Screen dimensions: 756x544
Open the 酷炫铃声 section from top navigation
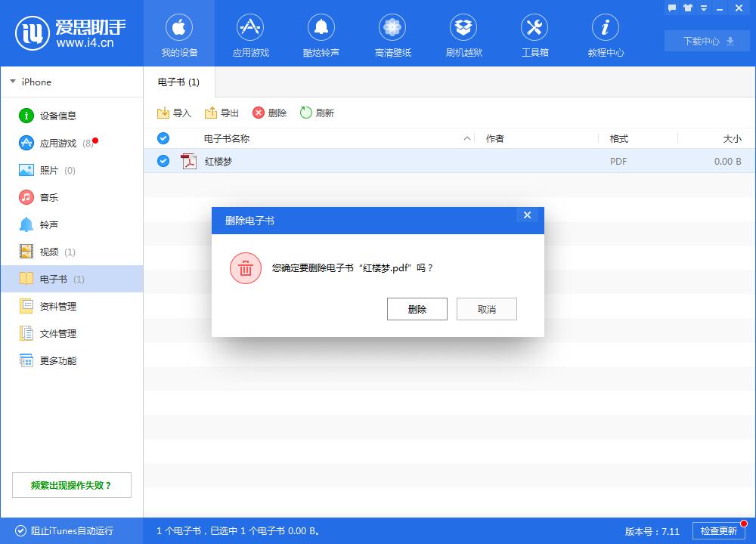321,34
